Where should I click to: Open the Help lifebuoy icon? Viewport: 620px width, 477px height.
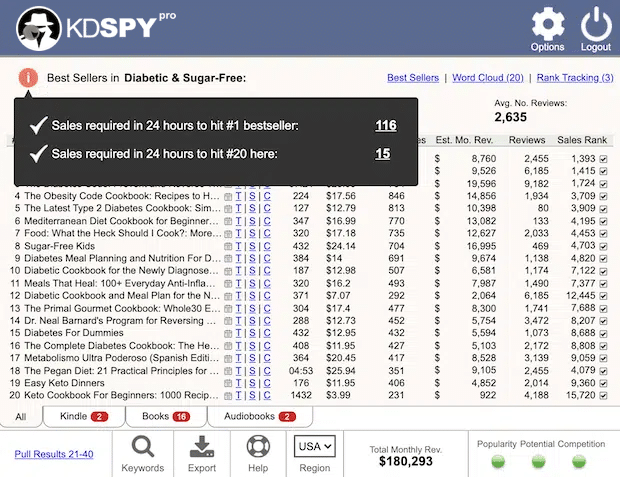click(x=258, y=447)
